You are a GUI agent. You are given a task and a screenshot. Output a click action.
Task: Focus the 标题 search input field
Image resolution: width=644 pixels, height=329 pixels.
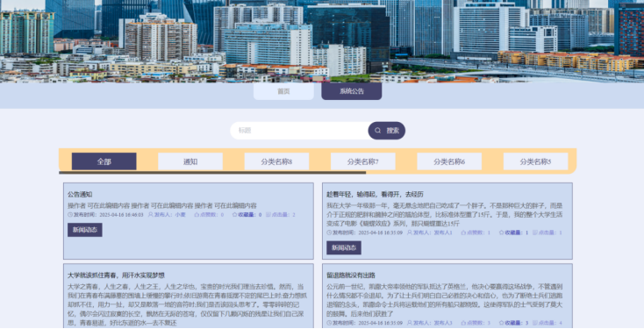pyautogui.click(x=299, y=131)
